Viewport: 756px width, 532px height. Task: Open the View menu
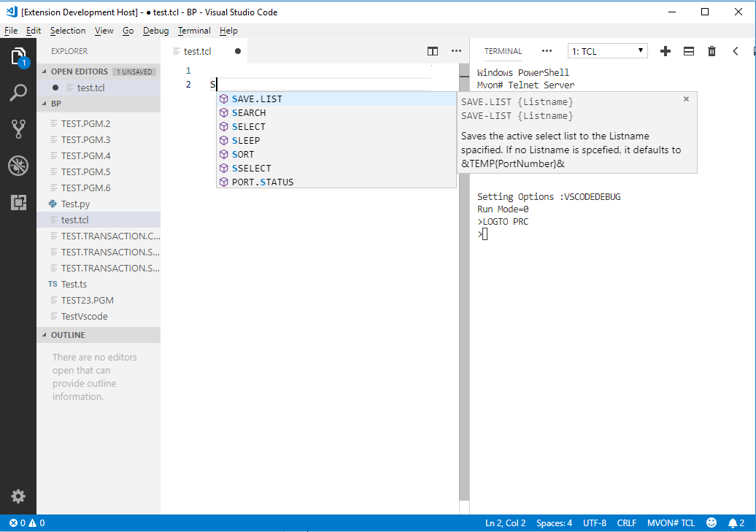coord(104,31)
